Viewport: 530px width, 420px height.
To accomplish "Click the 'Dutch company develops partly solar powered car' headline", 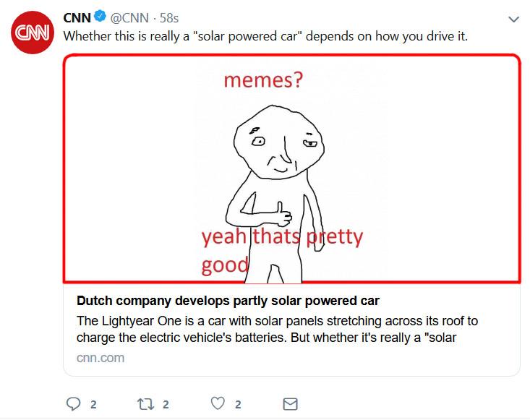I will coord(228,301).
